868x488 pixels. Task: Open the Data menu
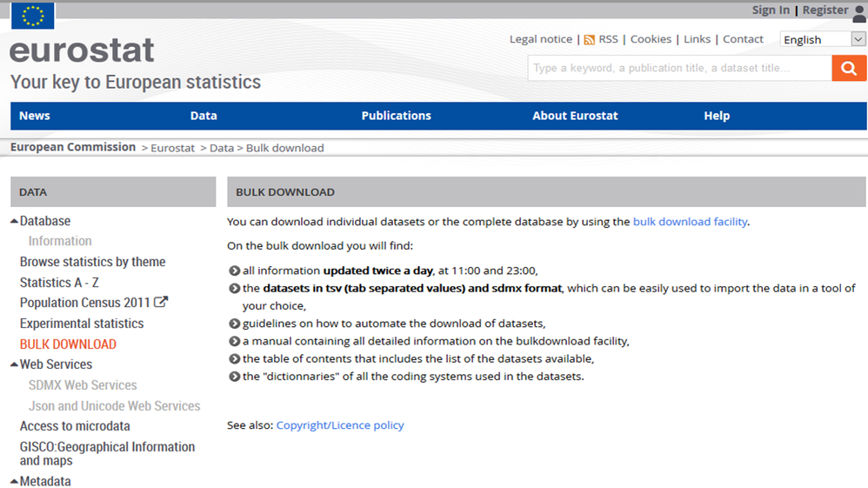tap(204, 116)
